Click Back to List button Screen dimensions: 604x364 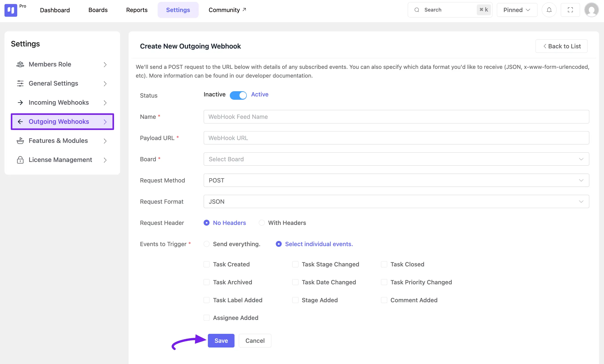(561, 46)
